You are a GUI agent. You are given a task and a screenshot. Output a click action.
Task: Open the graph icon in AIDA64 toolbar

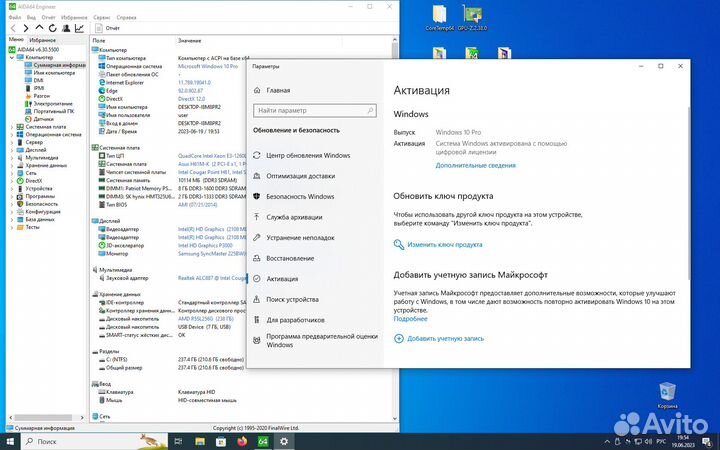point(79,28)
